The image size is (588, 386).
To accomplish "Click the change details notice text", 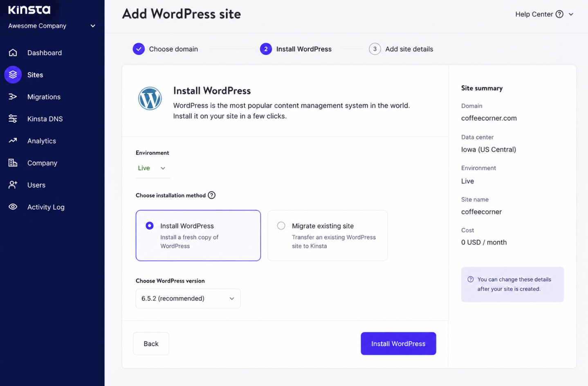I will pyautogui.click(x=514, y=284).
